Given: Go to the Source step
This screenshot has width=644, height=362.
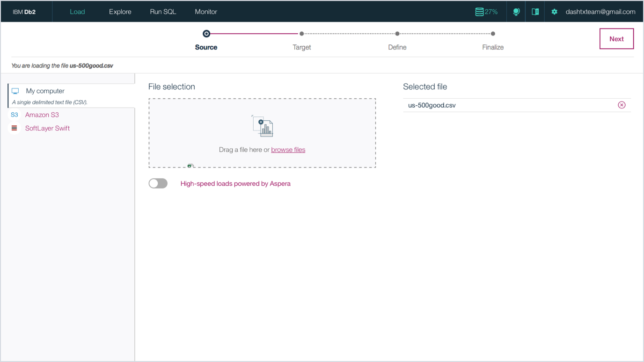Looking at the screenshot, I should [206, 47].
